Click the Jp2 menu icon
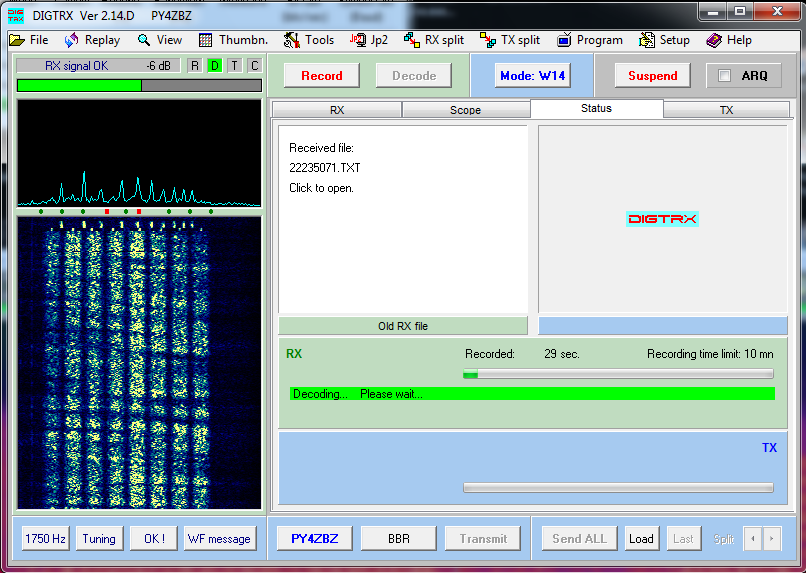The image size is (806, 573). coord(357,40)
